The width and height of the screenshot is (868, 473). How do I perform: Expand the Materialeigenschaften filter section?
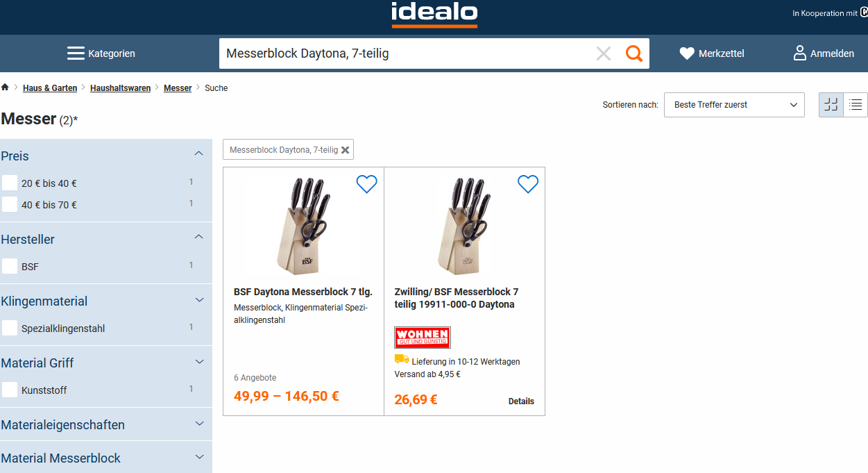click(199, 424)
